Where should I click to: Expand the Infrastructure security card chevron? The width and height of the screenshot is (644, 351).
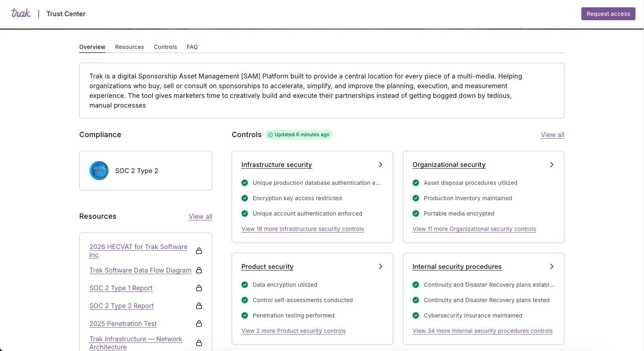pos(380,165)
